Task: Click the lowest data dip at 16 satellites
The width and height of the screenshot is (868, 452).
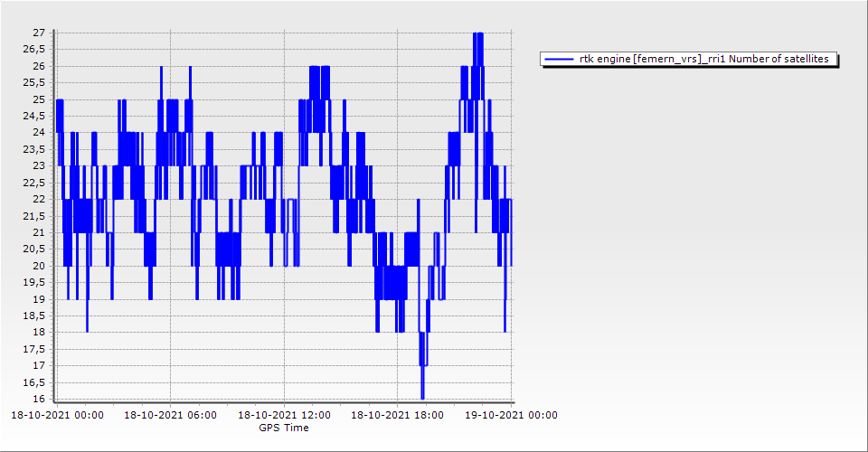Action: pyautogui.click(x=422, y=396)
